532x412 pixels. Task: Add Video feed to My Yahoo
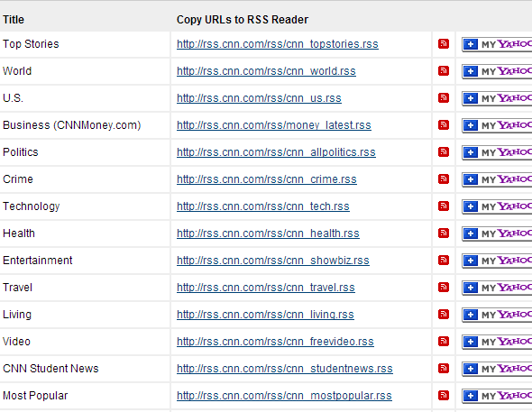pos(497,343)
